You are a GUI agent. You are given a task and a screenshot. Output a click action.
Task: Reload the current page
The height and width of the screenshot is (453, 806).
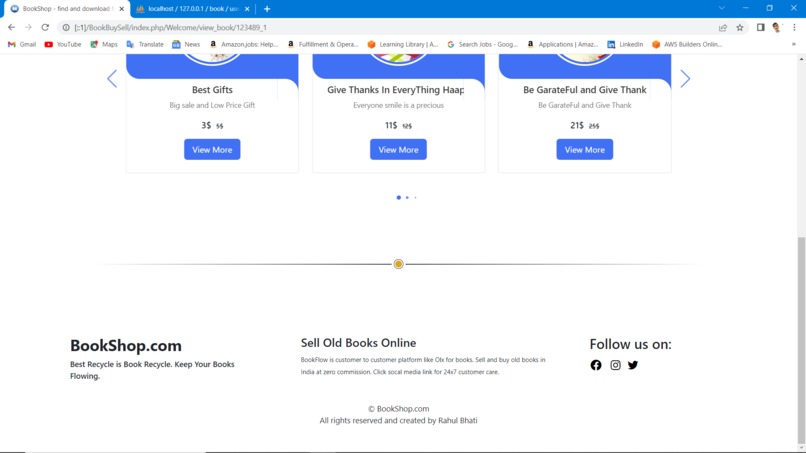45,27
